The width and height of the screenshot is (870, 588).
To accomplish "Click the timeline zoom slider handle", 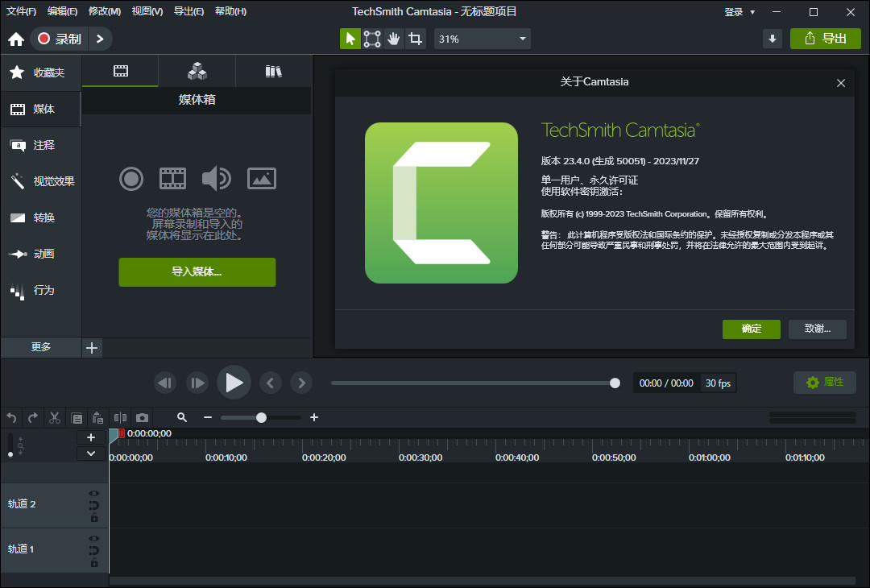I will 261,417.
